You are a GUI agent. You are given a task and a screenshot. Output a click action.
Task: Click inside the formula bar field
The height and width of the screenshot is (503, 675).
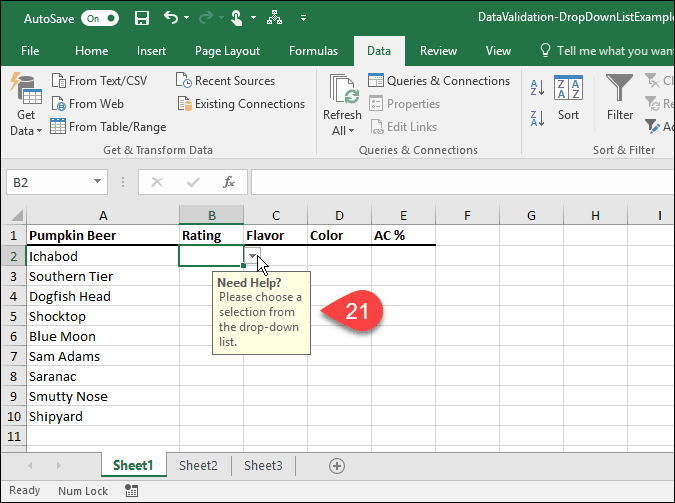tap(463, 182)
